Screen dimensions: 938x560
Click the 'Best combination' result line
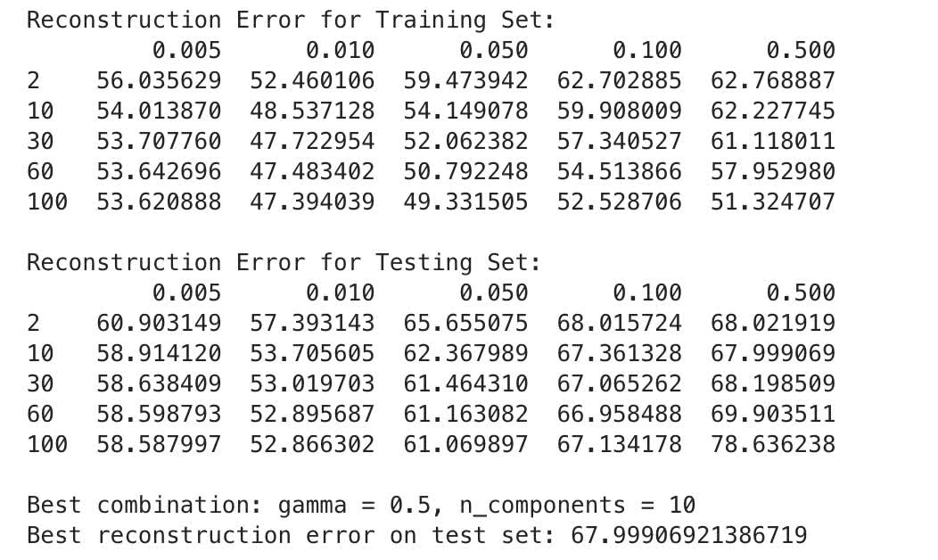pos(361,506)
